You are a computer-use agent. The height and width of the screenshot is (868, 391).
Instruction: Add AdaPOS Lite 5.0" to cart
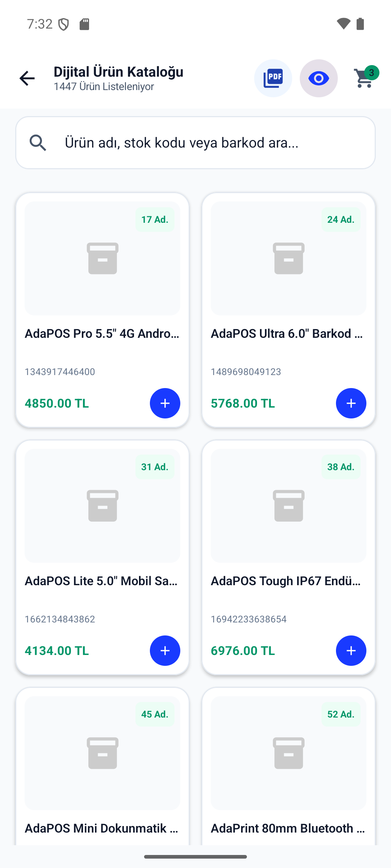tap(165, 651)
